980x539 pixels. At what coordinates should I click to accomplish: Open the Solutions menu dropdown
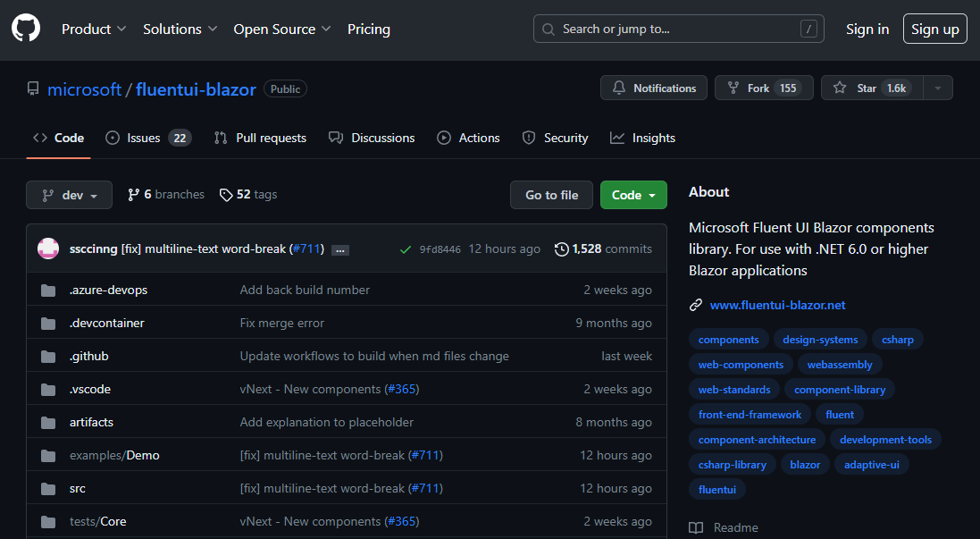(180, 29)
